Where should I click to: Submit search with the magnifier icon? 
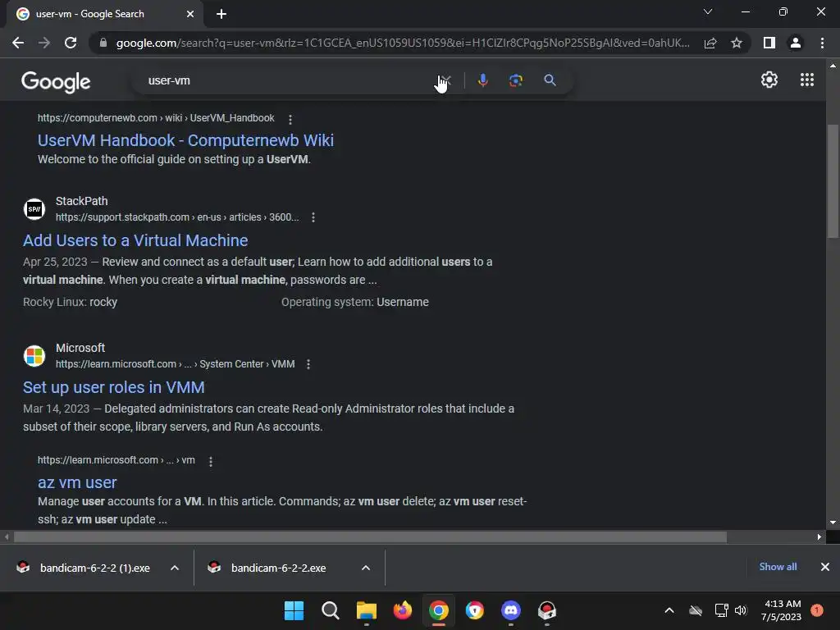(550, 80)
